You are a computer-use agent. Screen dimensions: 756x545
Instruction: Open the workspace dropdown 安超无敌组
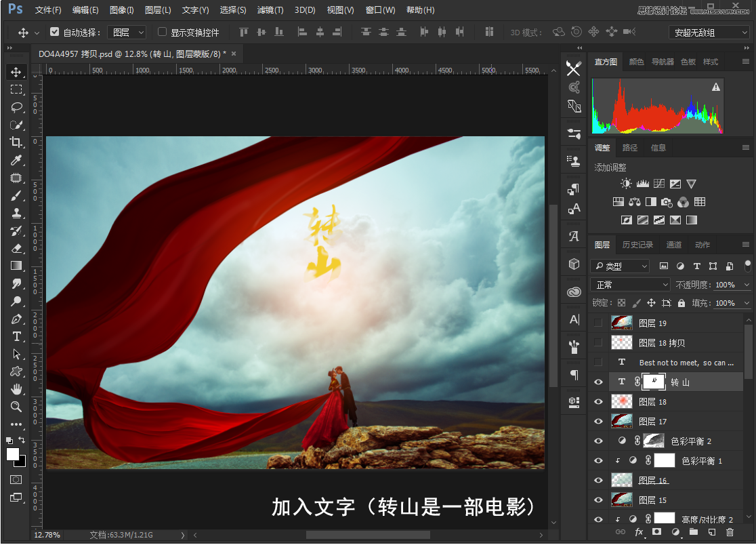pyautogui.click(x=709, y=33)
